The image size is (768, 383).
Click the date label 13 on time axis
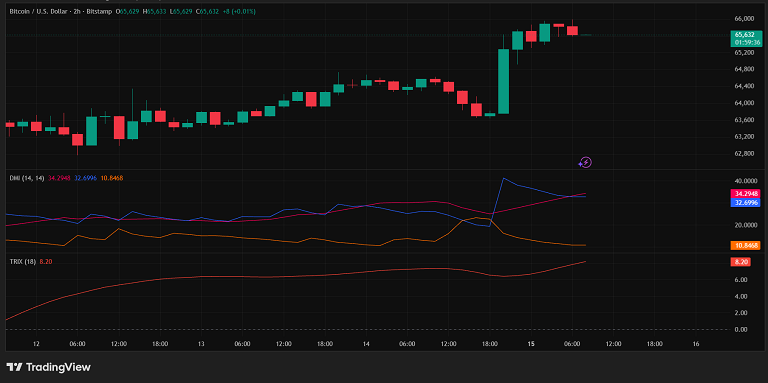201,344
